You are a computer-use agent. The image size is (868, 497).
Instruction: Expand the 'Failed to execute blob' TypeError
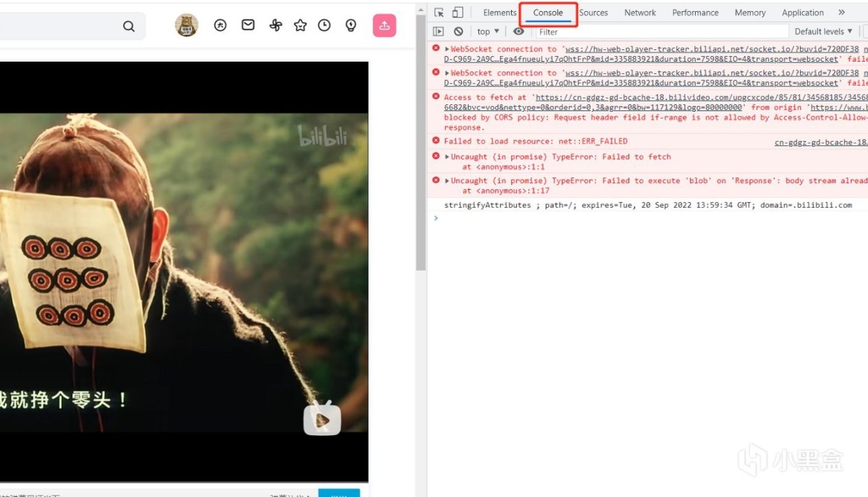point(447,181)
